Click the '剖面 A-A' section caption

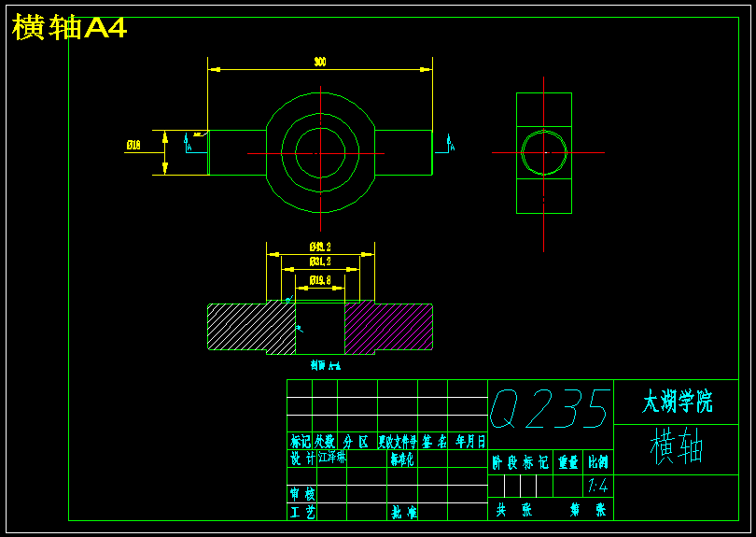click(x=326, y=366)
